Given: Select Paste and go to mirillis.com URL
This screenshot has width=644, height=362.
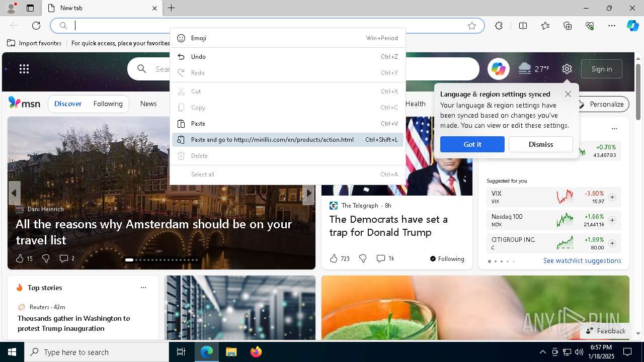Looking at the screenshot, I should [288, 140].
